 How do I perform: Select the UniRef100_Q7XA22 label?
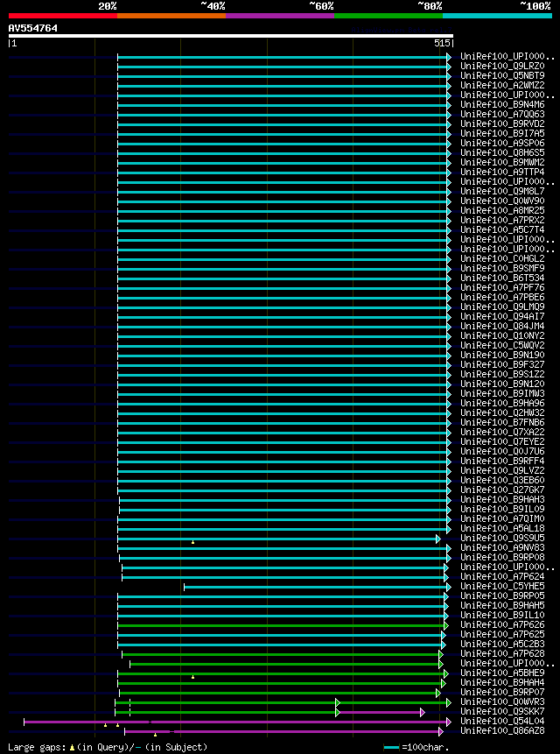coord(502,433)
